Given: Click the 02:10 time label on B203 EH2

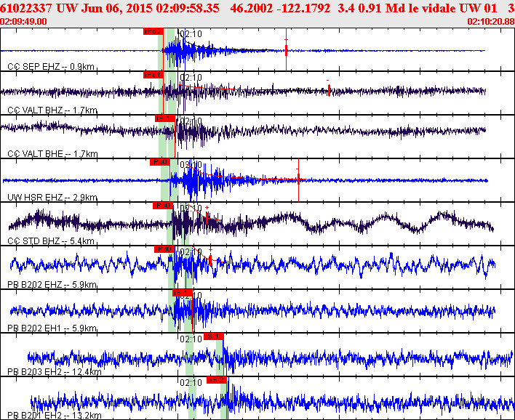Looking at the screenshot, I should click(x=191, y=339).
